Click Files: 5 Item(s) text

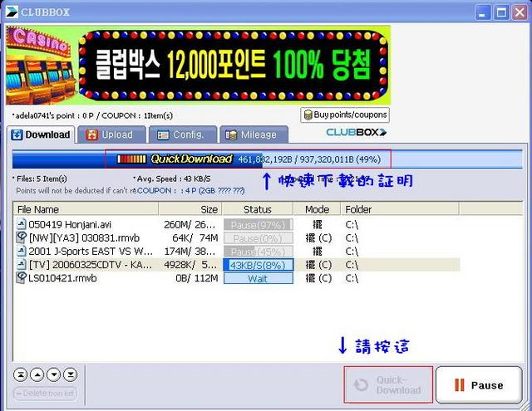[40, 179]
